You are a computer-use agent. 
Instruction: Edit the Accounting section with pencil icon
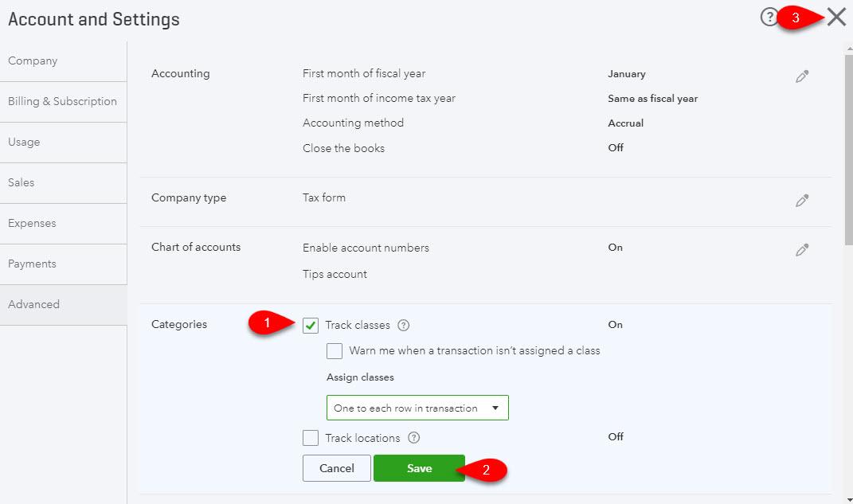pos(802,76)
